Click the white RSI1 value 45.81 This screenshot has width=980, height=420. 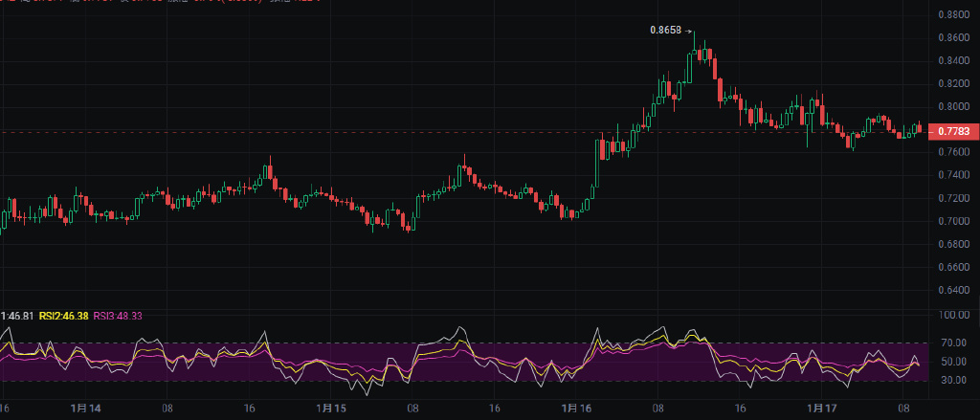click(x=17, y=316)
